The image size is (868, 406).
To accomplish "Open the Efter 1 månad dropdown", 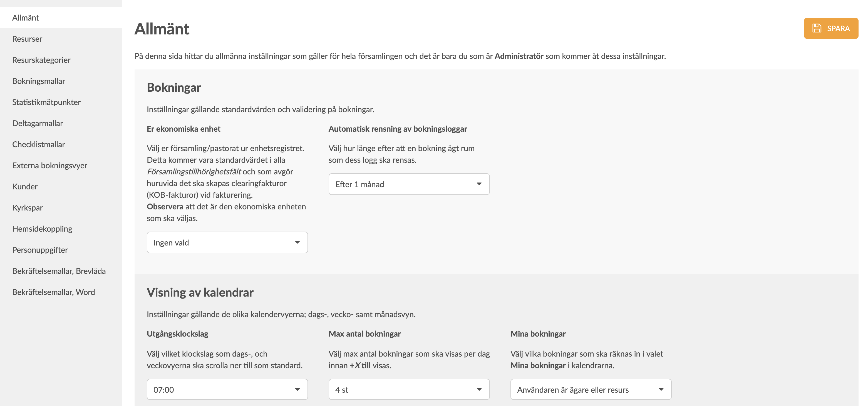I will (x=409, y=184).
